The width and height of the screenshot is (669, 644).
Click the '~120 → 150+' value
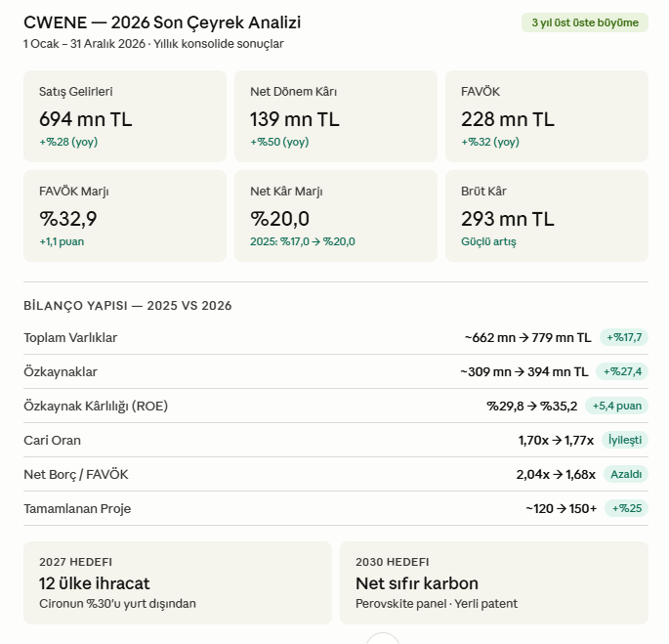(x=561, y=508)
